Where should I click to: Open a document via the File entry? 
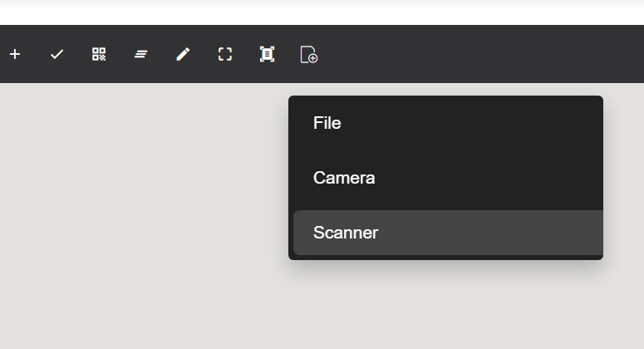pos(327,123)
